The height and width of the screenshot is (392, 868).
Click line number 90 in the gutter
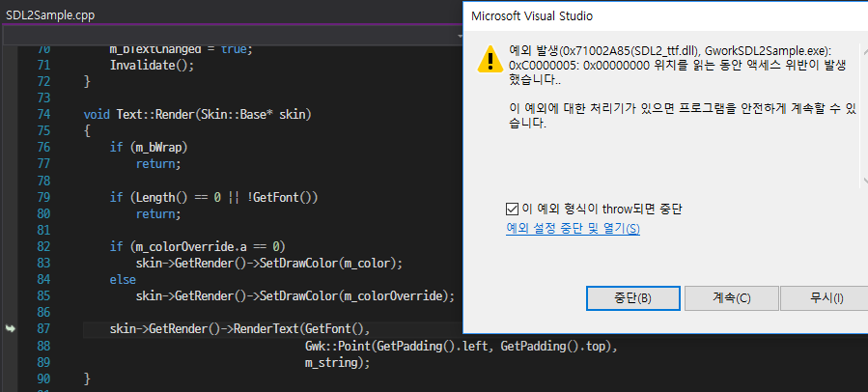(43, 379)
